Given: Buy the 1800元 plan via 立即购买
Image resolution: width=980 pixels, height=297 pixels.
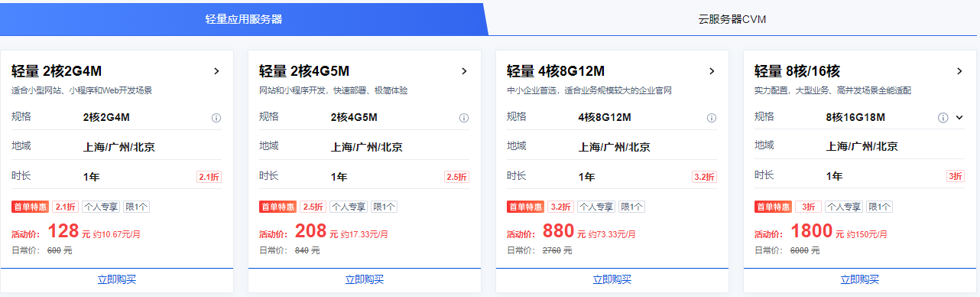Looking at the screenshot, I should (860, 280).
